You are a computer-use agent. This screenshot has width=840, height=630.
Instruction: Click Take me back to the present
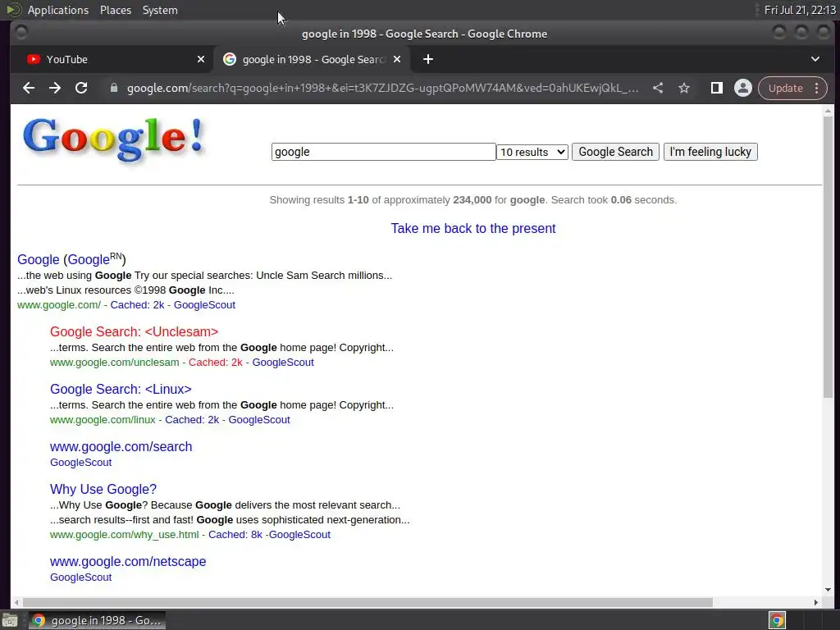click(473, 228)
